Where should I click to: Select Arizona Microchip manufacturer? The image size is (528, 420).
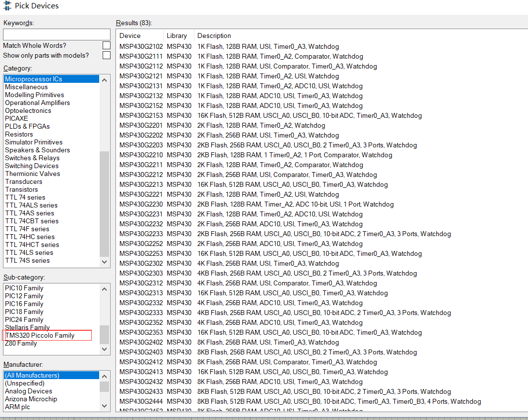[x=31, y=399]
